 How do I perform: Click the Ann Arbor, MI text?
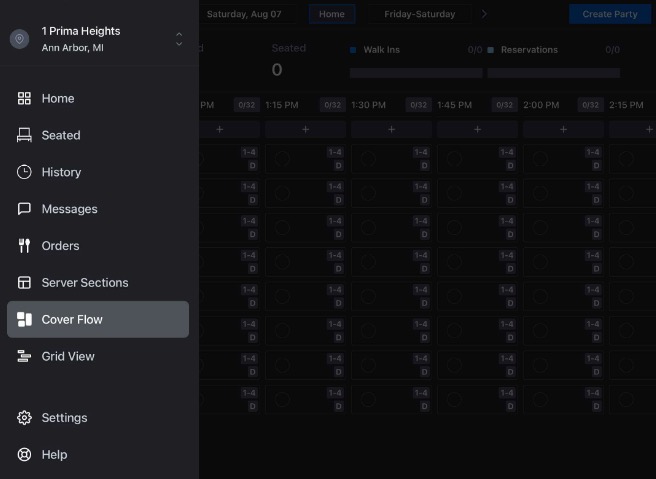pos(72,48)
